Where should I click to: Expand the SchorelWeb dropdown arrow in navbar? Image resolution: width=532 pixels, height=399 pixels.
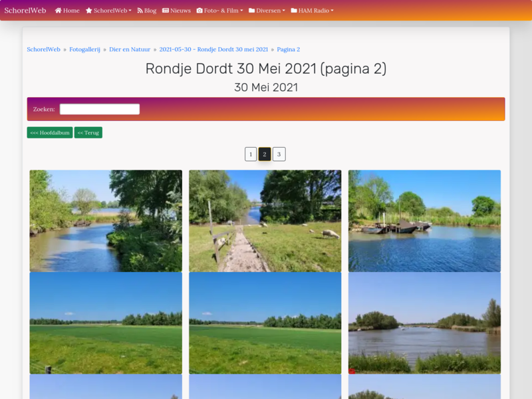click(130, 11)
